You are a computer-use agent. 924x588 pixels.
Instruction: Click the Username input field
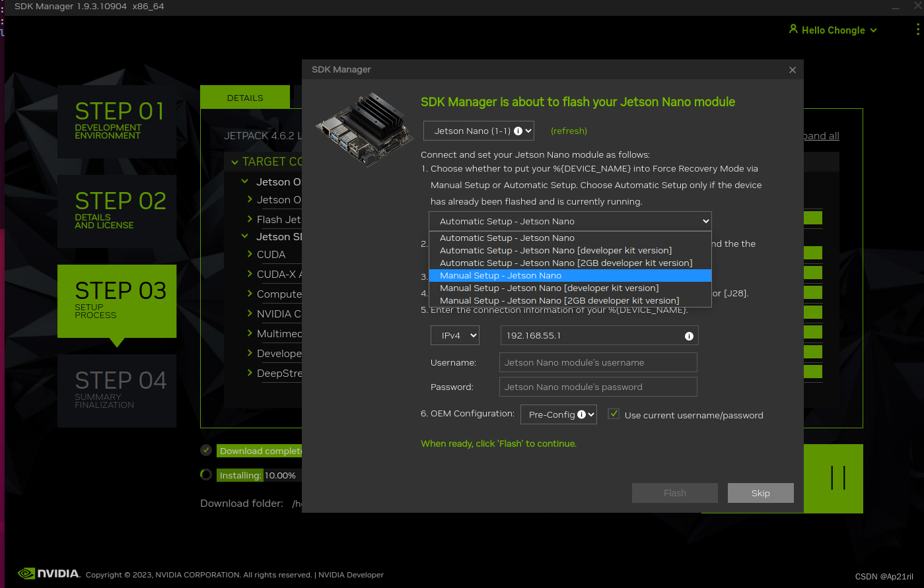(598, 362)
